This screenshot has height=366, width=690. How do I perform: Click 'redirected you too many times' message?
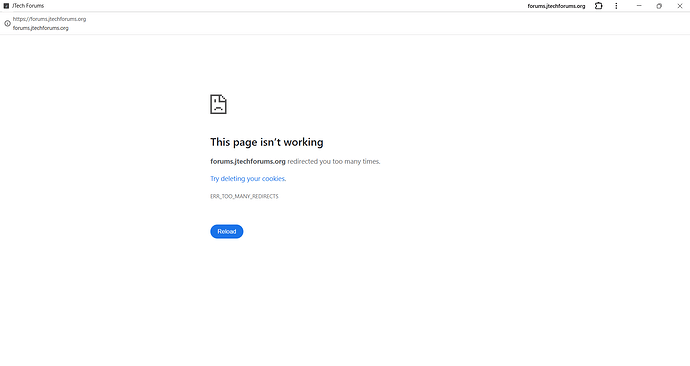pos(334,161)
